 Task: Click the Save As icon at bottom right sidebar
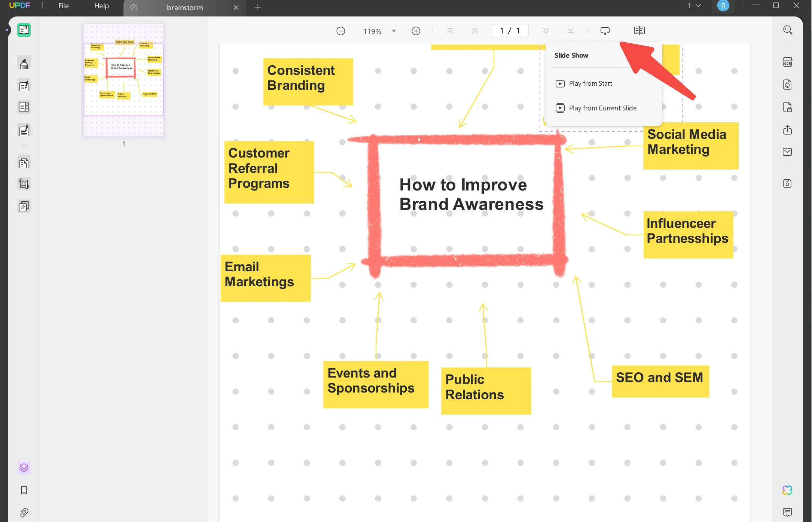787,183
